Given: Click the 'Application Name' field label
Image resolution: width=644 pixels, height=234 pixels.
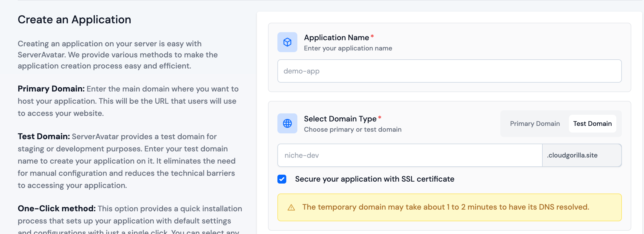Looking at the screenshot, I should coord(336,37).
